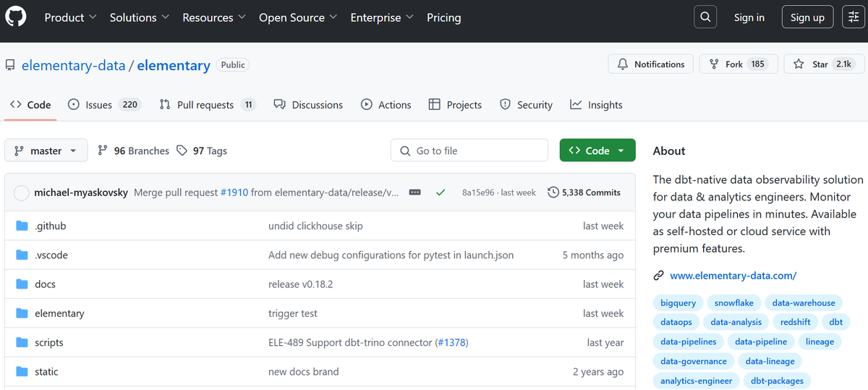The image size is (868, 390).
Task: Open the appearance settings icon beside Sign up
Action: click(854, 17)
